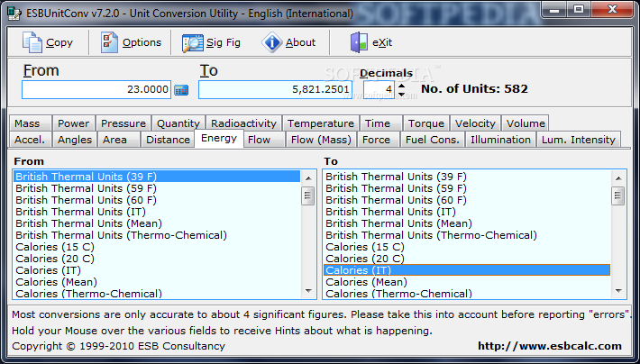Open the Quantity tab
Image resolution: width=640 pixels, height=364 pixels.
[178, 123]
